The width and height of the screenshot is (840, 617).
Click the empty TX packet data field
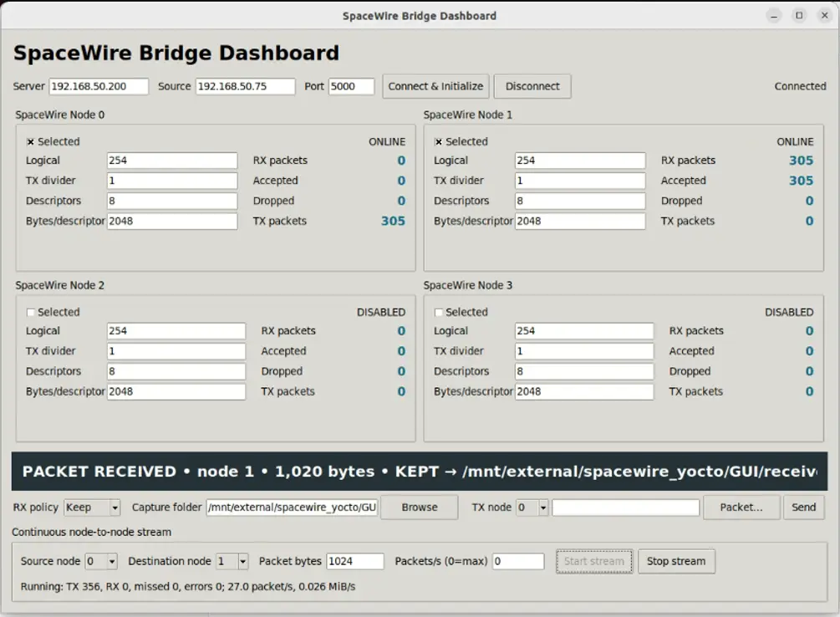626,507
